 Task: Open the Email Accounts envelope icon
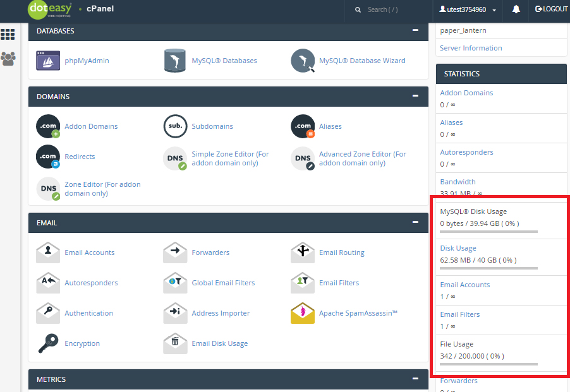point(48,252)
